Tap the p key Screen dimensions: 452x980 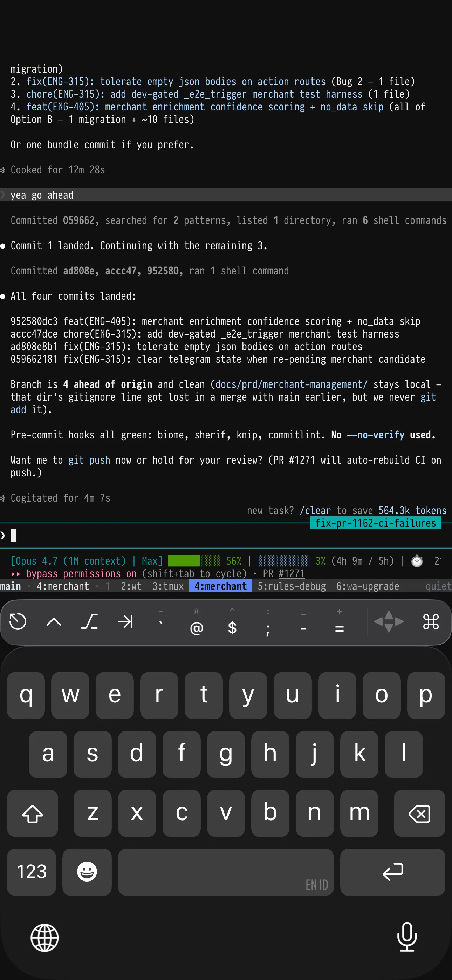click(426, 695)
